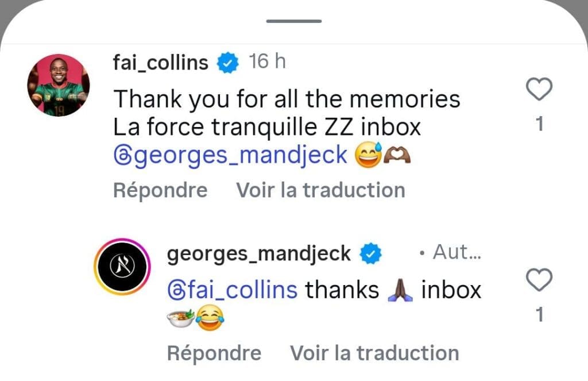
Task: Click fai_collins verified badge
Action: (227, 63)
